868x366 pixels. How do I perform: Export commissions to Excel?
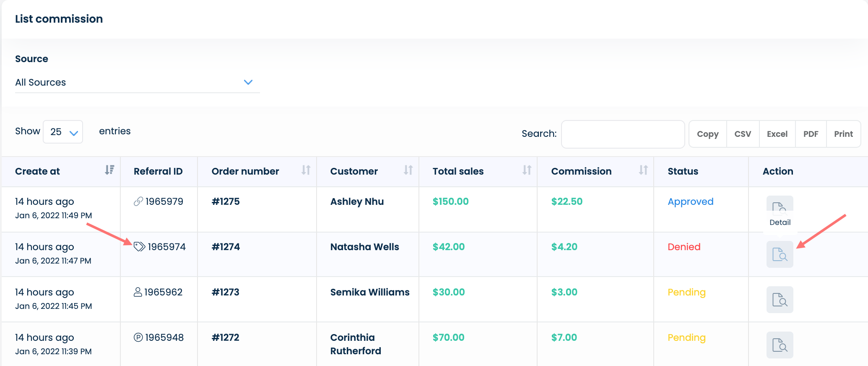[777, 134]
